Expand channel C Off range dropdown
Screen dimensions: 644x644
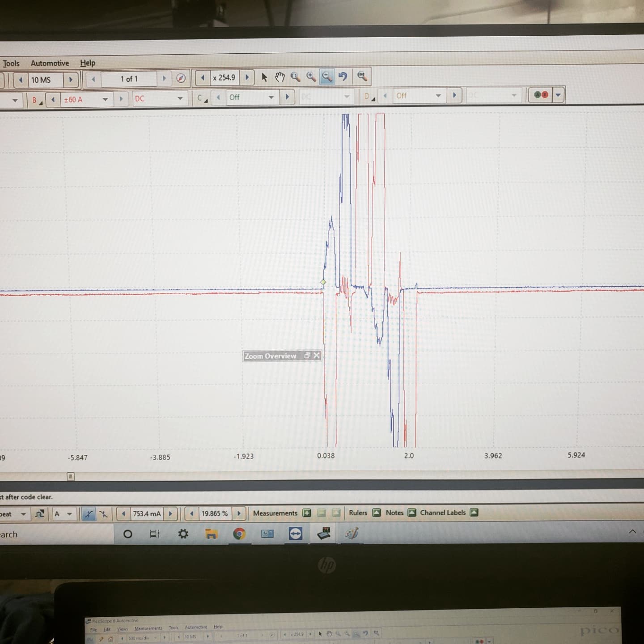click(x=271, y=97)
